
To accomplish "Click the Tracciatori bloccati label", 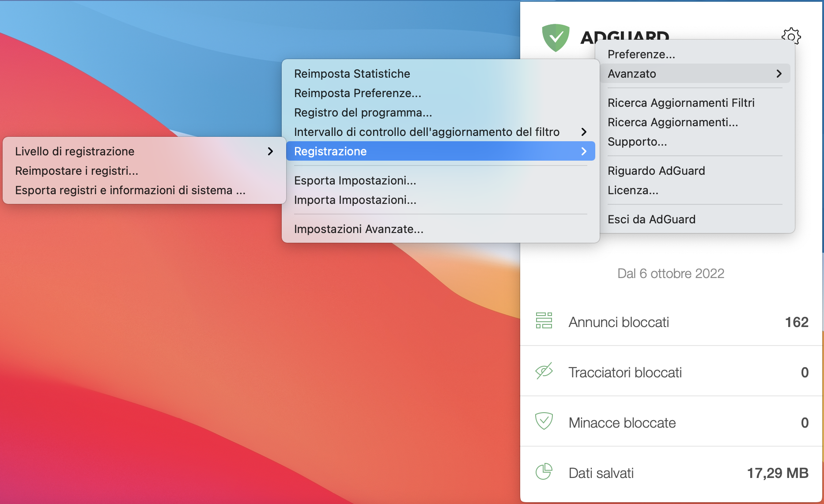I will [625, 372].
